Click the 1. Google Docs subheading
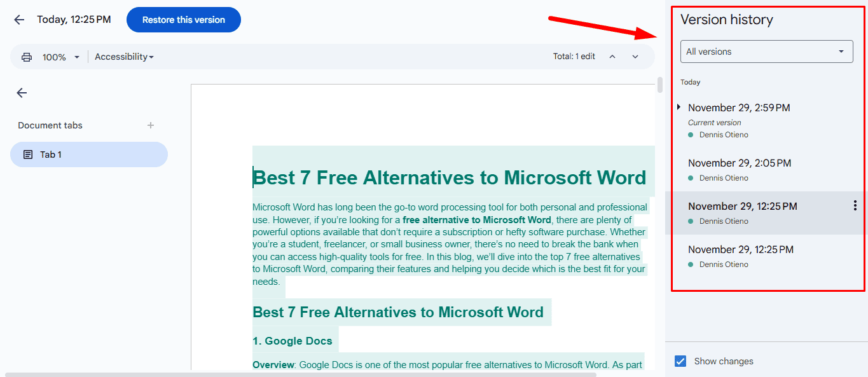 click(x=293, y=341)
